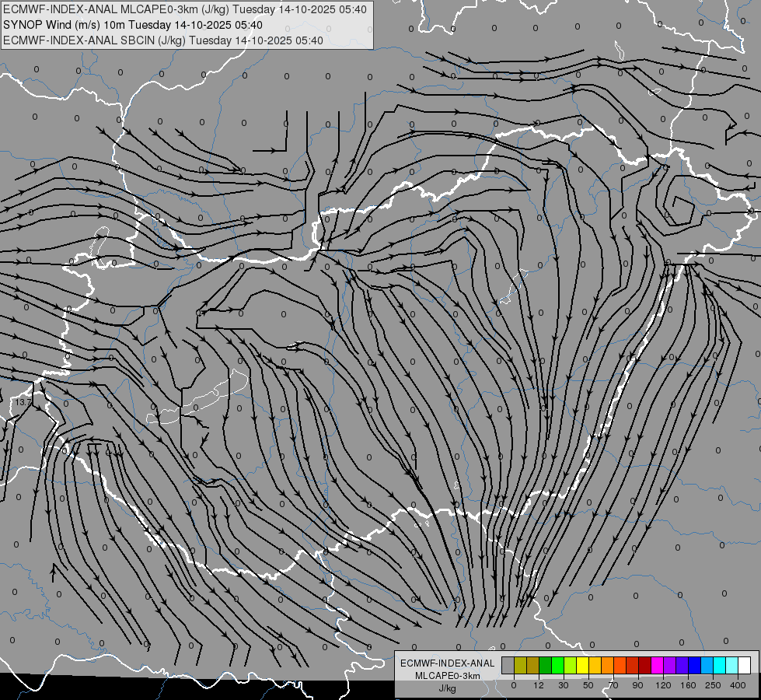Viewport: 761px width, 700px height.
Task: Select the sky blue legend swatch
Action: [707, 665]
